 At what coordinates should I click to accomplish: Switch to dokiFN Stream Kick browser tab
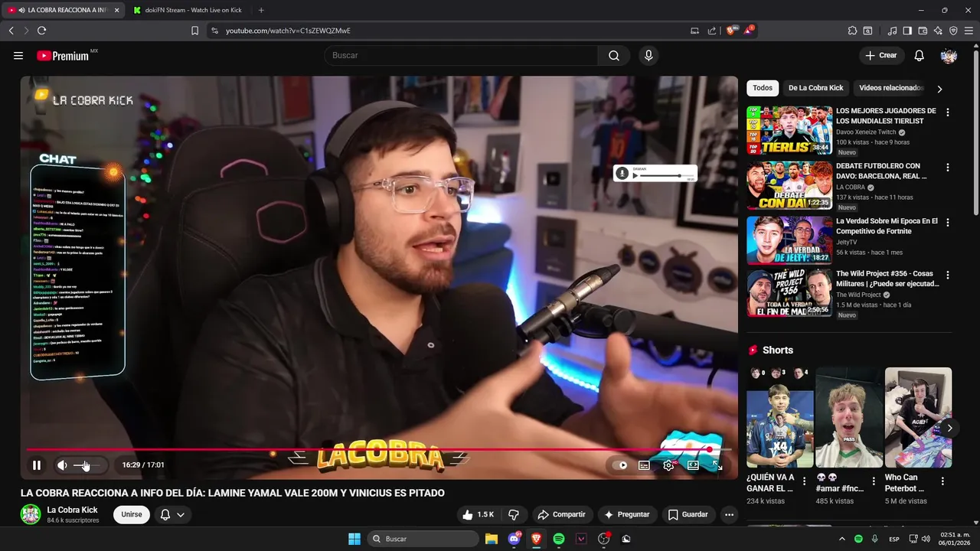[187, 10]
